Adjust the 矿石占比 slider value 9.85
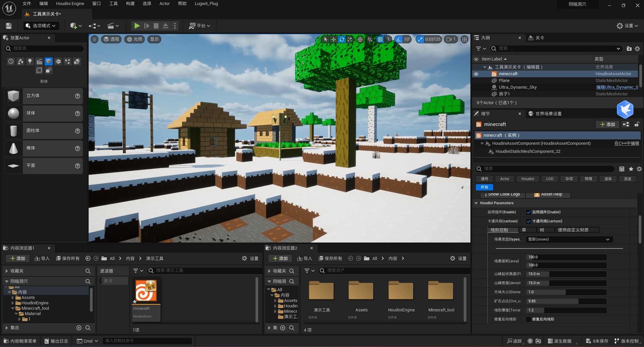Screen dimensions: 644x347 click(566, 301)
